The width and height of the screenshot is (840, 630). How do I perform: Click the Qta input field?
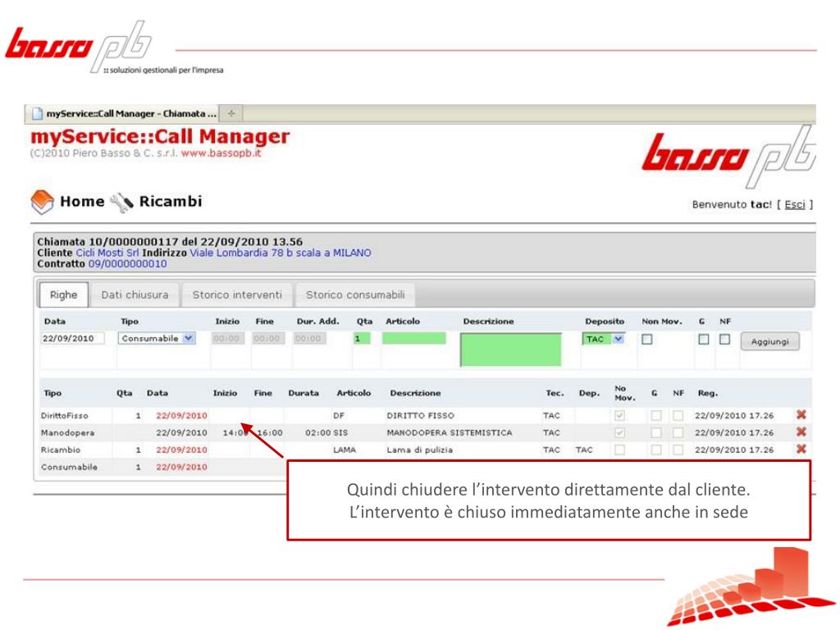point(362,339)
